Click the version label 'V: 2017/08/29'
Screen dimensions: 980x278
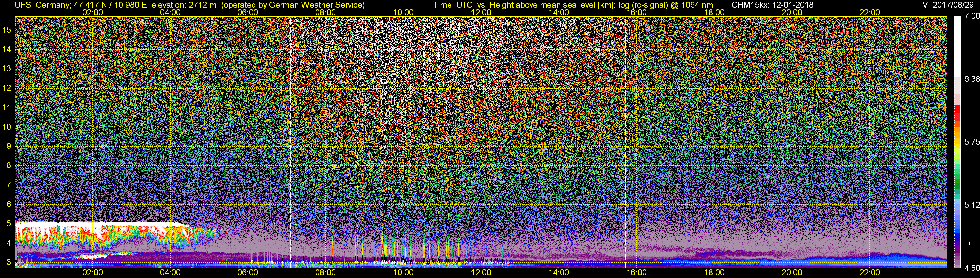click(948, 5)
